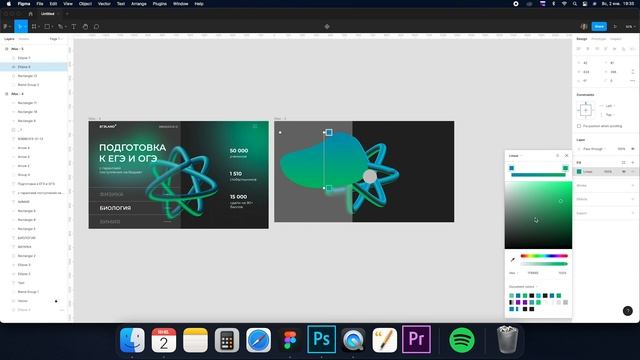Viewport: 640px width, 360px height.
Task: Toggle Linear fill visibility eye icon
Action: click(x=623, y=172)
